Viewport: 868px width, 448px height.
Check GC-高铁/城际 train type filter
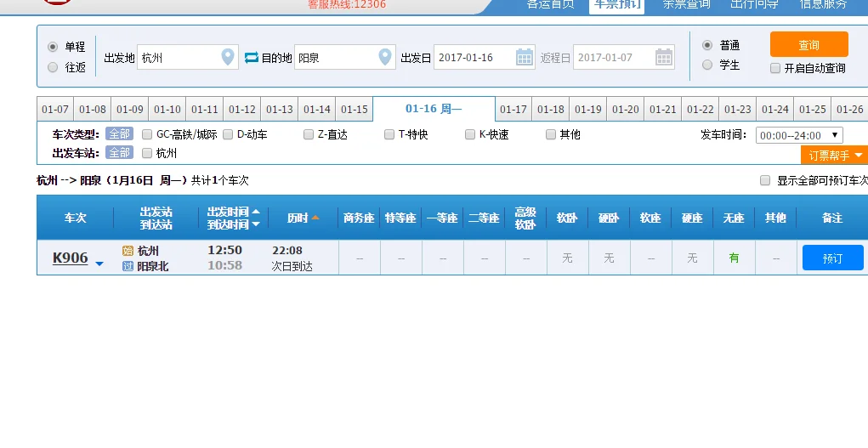147,134
